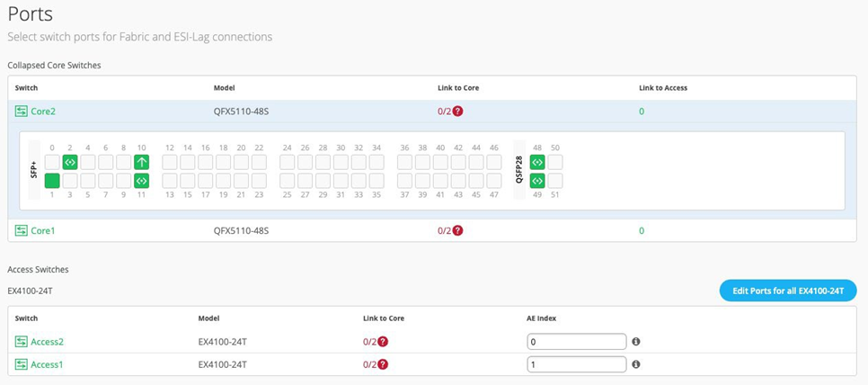868x385 pixels.
Task: Click the Core2 Link to Core warning icon
Action: [457, 112]
